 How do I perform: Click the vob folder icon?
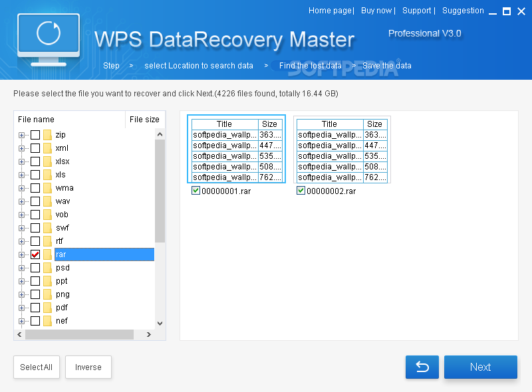point(47,215)
